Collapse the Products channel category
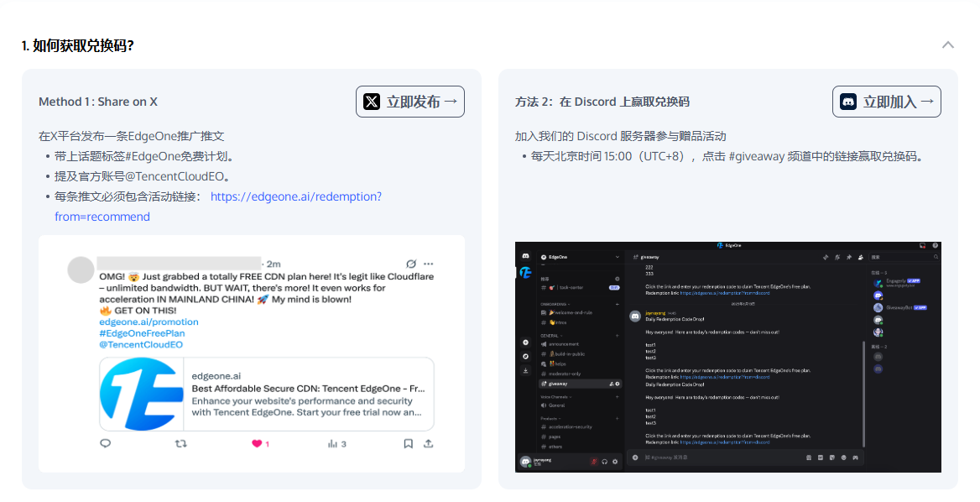 pyautogui.click(x=549, y=418)
